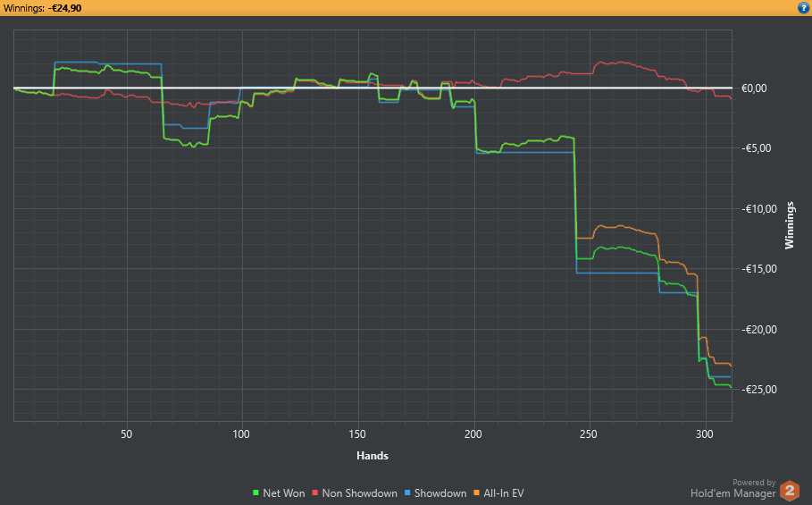812x505 pixels.
Task: Click the Winnings: -€24,90 header text
Action: click(x=43, y=8)
